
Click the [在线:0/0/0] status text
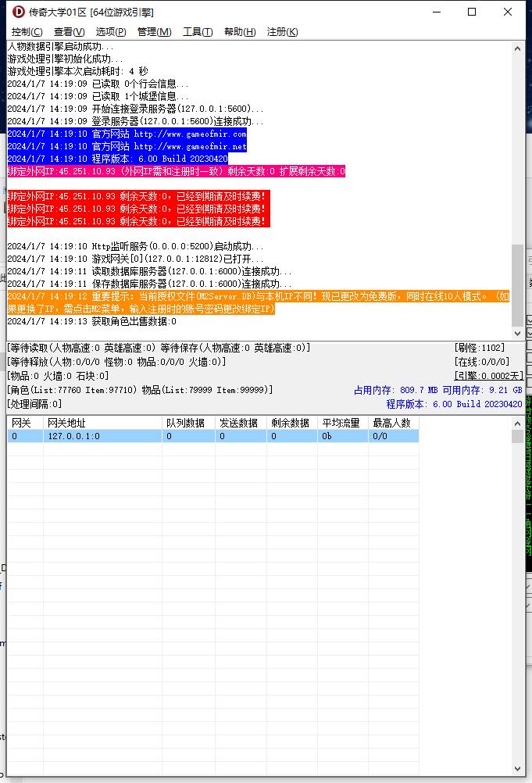coord(481,362)
